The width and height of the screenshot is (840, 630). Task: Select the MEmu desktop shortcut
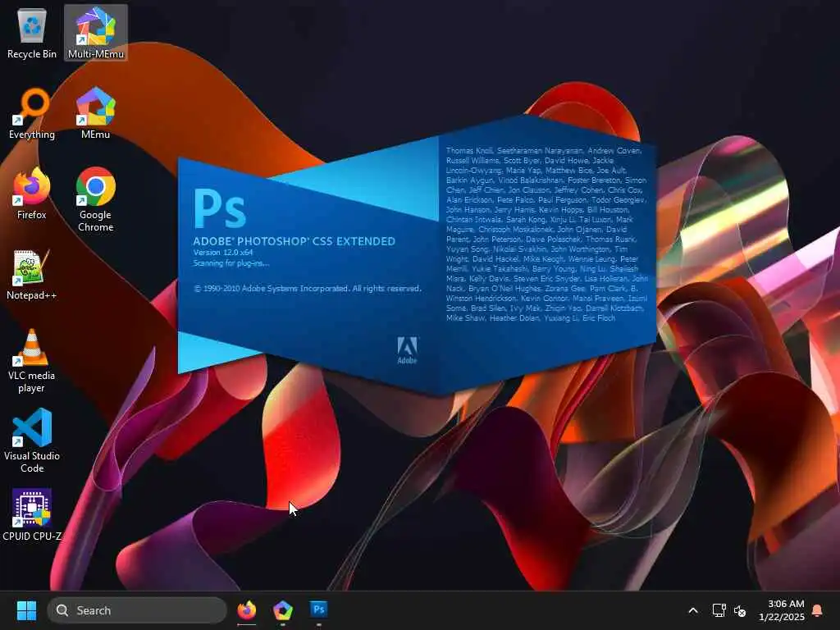click(95, 113)
